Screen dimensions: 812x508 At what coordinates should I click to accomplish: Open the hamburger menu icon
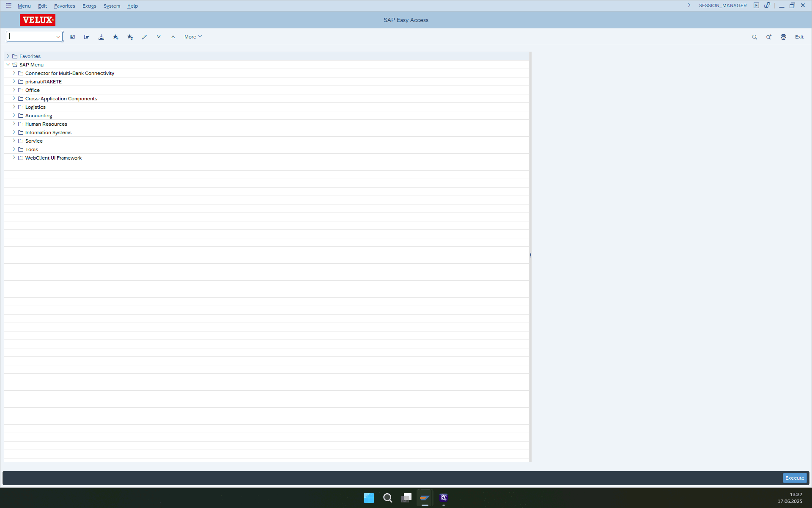8,6
